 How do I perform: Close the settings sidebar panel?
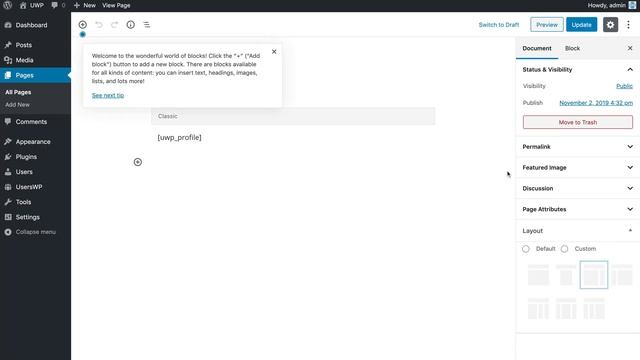click(x=630, y=48)
